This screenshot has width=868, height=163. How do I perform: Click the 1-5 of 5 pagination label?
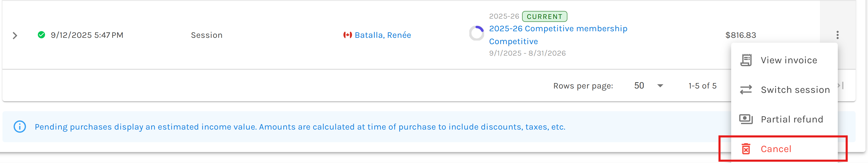click(x=702, y=86)
